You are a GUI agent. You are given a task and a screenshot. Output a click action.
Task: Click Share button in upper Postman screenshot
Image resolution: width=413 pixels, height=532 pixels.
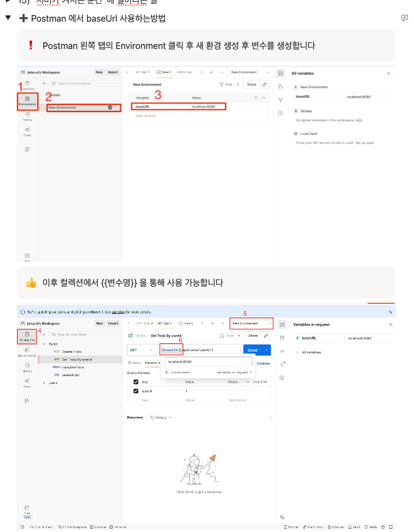[252, 85]
